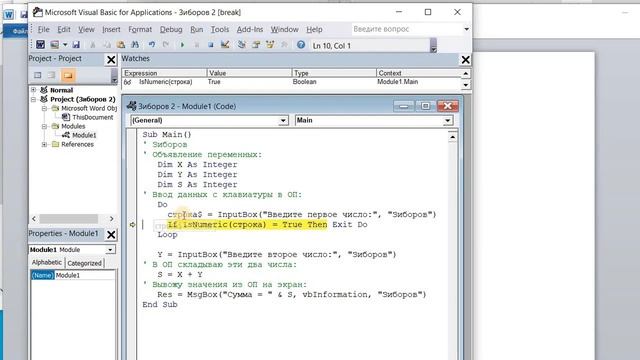Close the Project Explorer panel
Image resolution: width=640 pixels, height=360 pixels.
coord(111,60)
